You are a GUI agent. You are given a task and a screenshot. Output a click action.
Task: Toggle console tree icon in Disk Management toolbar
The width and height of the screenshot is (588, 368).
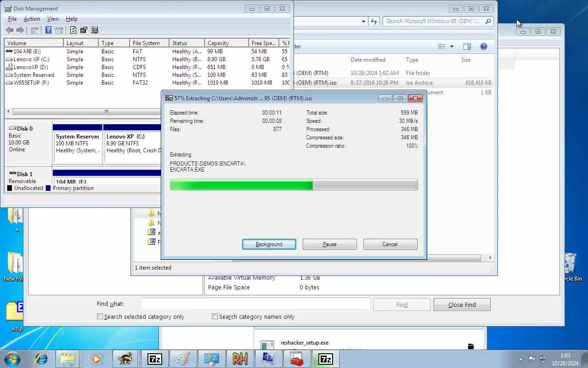(x=34, y=30)
